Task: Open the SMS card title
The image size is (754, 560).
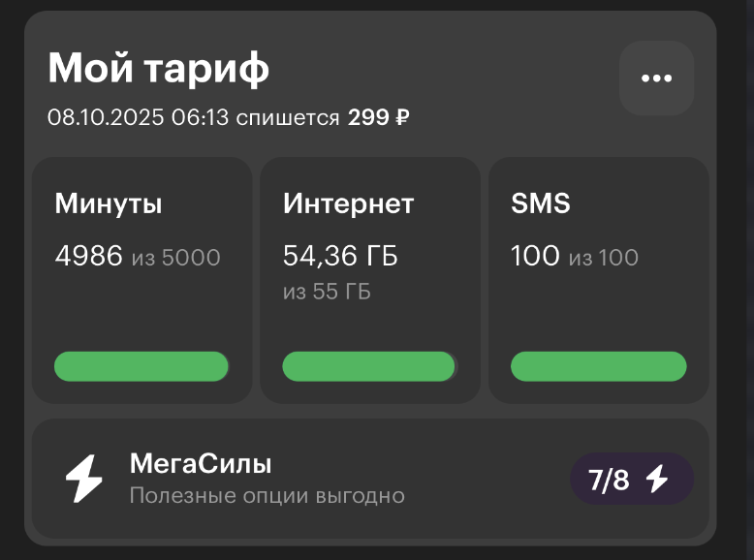Action: click(x=541, y=203)
